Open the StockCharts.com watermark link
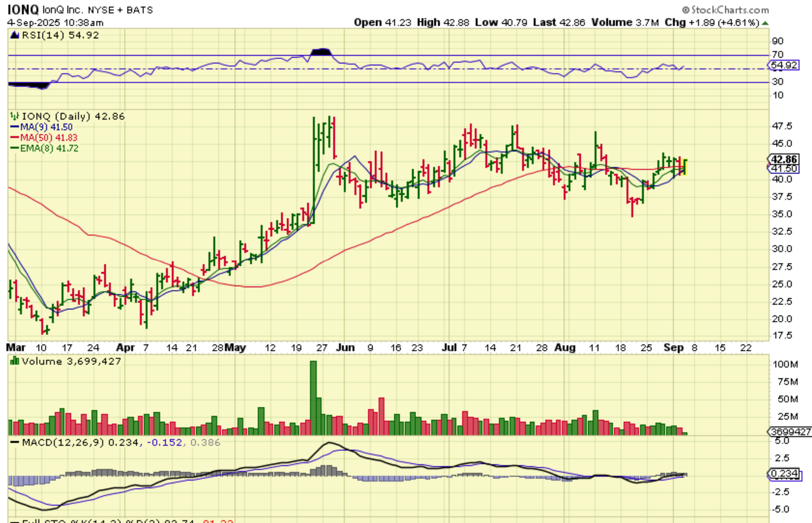812x523 pixels. (730, 10)
